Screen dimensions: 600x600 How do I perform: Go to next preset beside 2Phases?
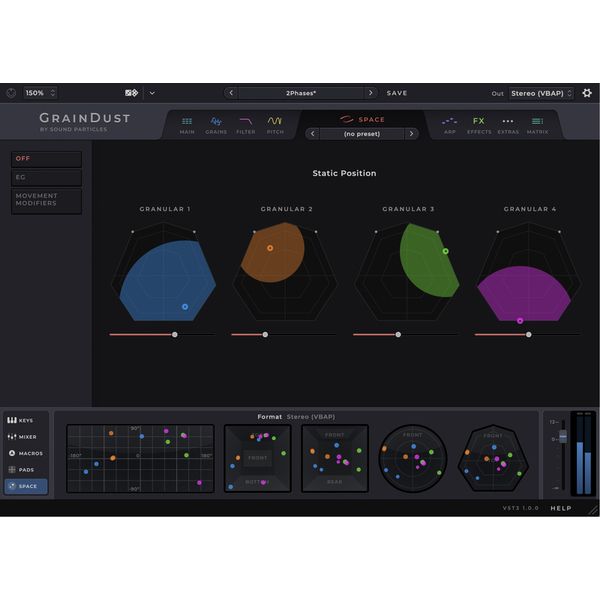tap(370, 93)
